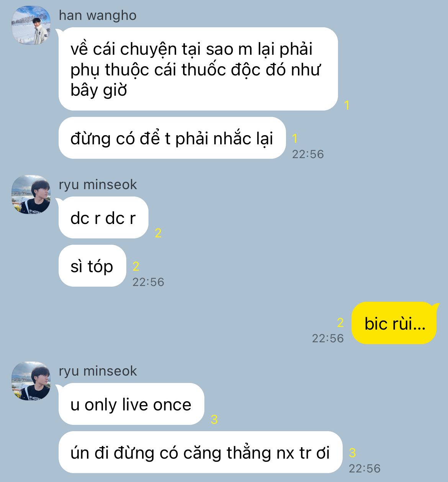Tap the "u only live once" message
The height and width of the screenshot is (482, 448).
click(131, 404)
